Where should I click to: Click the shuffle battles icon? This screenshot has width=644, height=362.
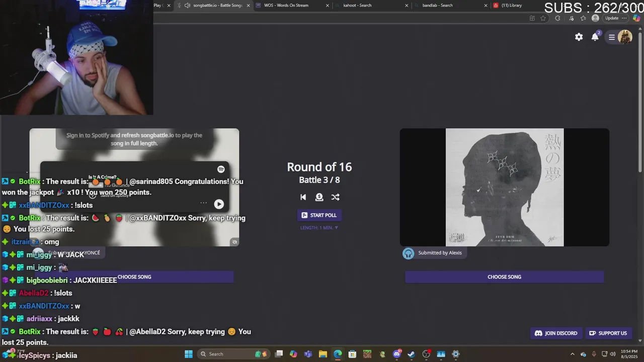335,197
